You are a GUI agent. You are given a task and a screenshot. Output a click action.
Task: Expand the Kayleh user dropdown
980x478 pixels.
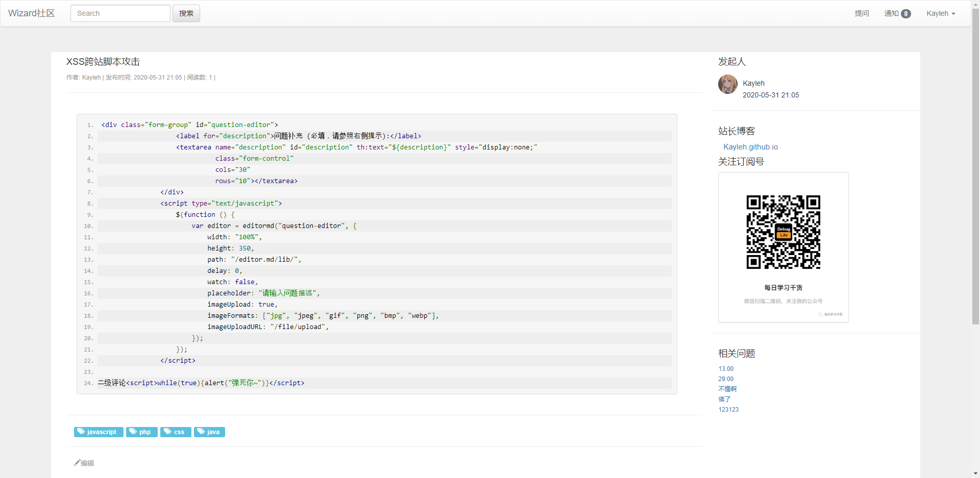tap(941, 13)
